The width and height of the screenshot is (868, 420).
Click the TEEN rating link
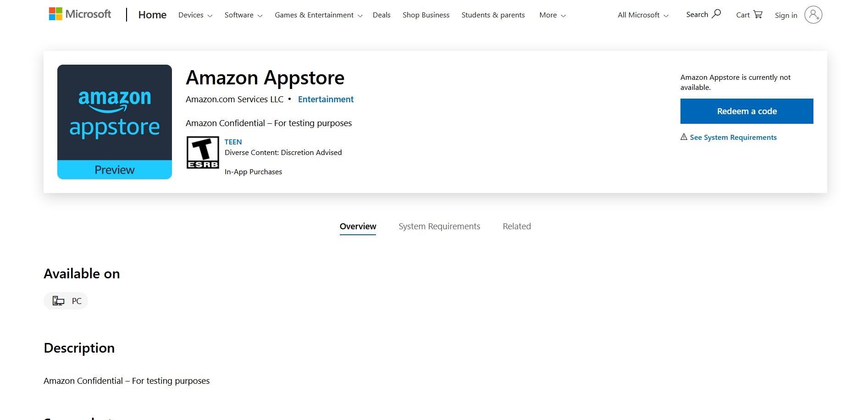tap(233, 142)
